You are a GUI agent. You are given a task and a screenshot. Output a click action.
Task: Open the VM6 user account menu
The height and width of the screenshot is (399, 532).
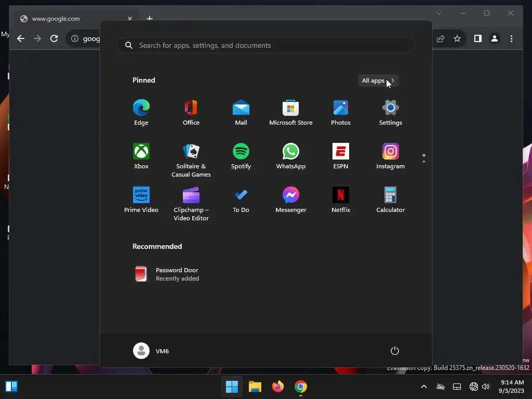[151, 351]
